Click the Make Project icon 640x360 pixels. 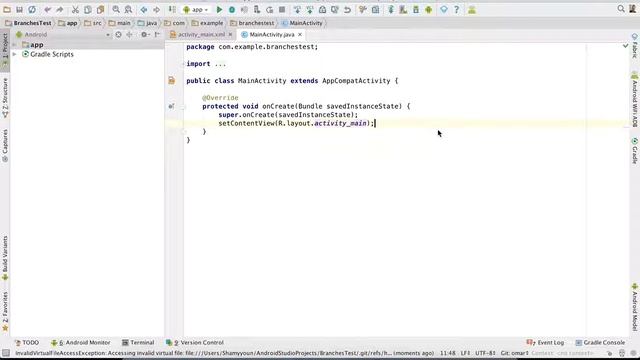(172, 9)
